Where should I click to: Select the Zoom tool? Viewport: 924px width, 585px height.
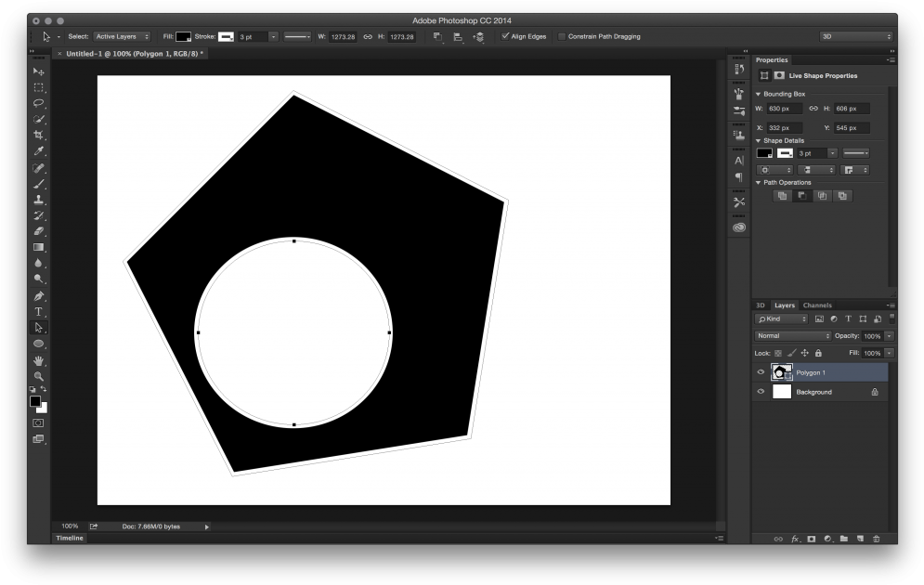[x=38, y=375]
